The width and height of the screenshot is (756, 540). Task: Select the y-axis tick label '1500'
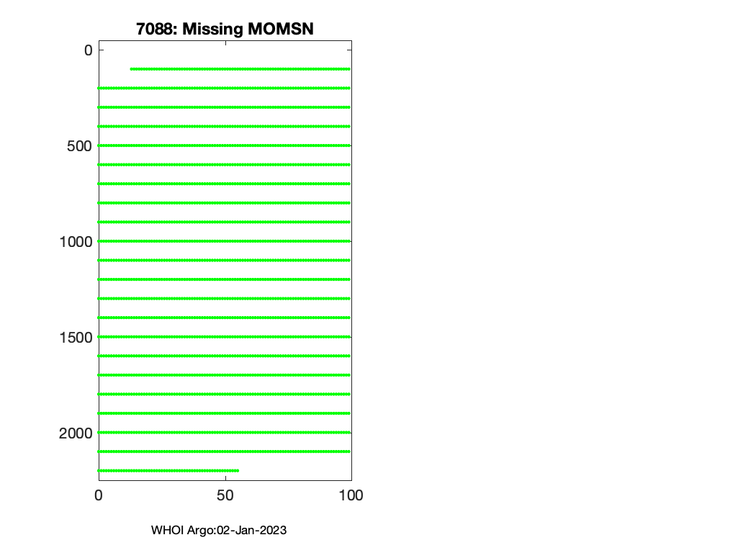(x=75, y=337)
